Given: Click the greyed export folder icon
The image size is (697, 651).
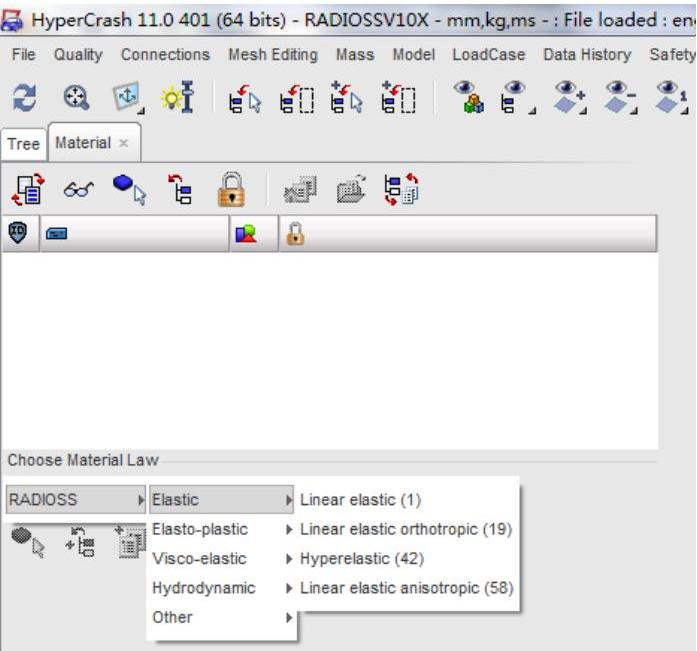Looking at the screenshot, I should 351,190.
